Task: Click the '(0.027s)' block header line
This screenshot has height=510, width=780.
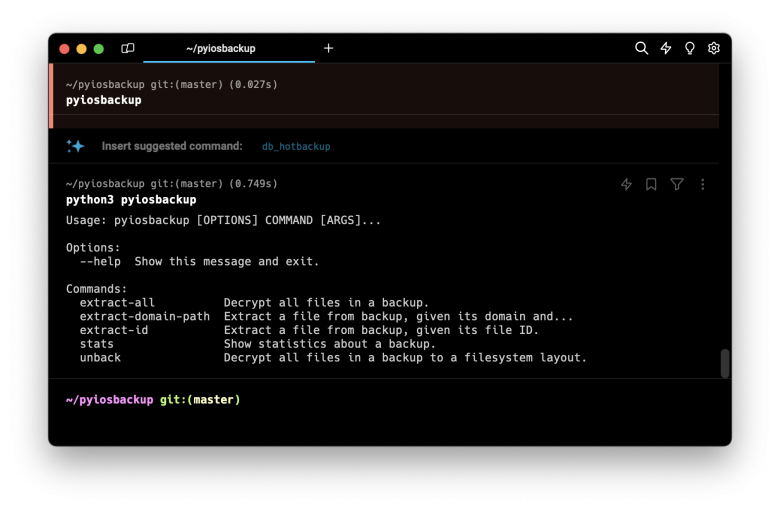Action: click(172, 84)
